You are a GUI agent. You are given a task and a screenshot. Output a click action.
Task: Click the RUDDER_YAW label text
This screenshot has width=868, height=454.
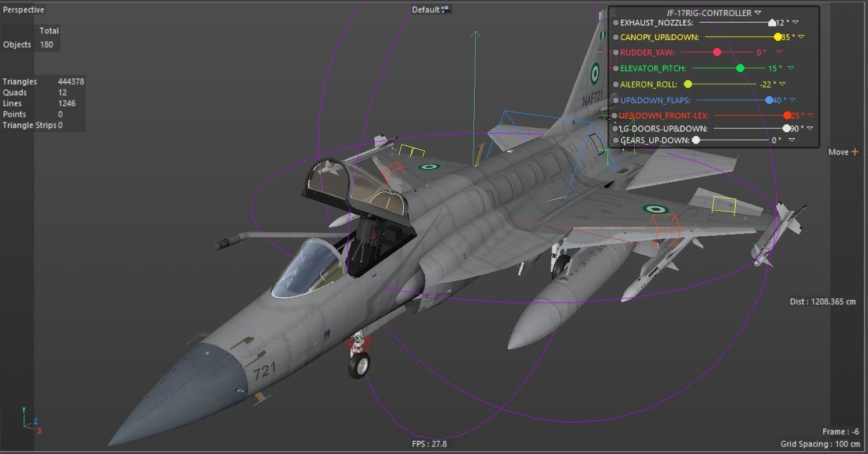pyautogui.click(x=648, y=52)
